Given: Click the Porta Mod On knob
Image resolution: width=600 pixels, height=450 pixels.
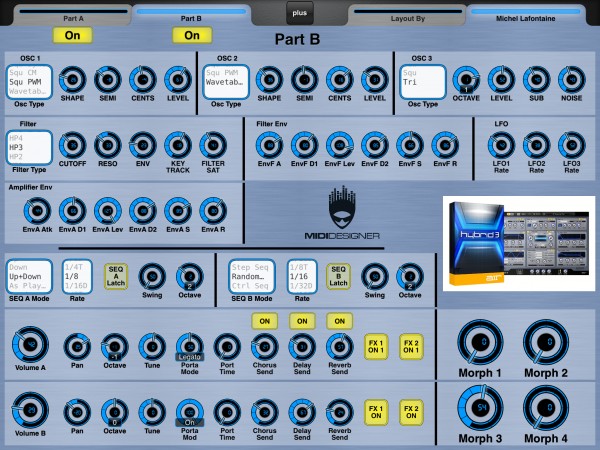Looking at the screenshot, I should point(189,412).
